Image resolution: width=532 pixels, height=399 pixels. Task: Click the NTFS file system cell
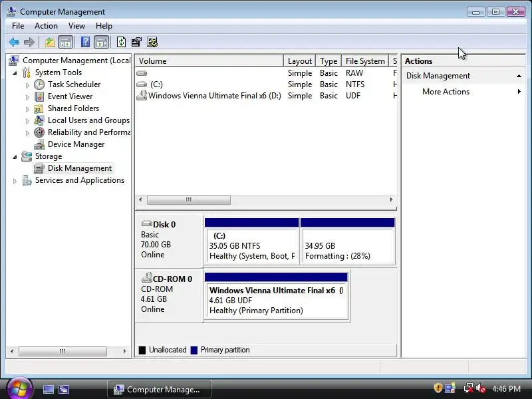point(355,84)
